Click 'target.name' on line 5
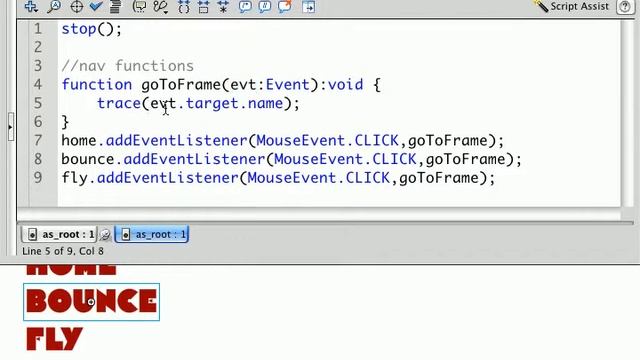640x360 pixels. [x=234, y=103]
